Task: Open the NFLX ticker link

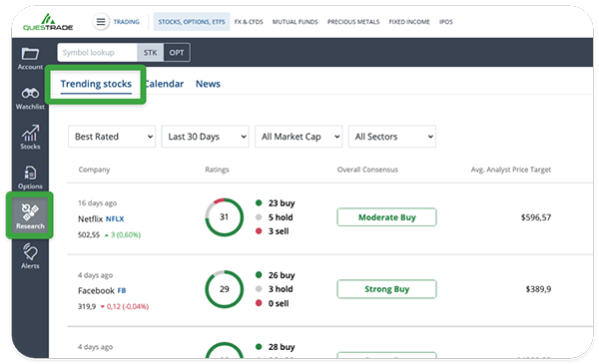Action: pos(115,219)
